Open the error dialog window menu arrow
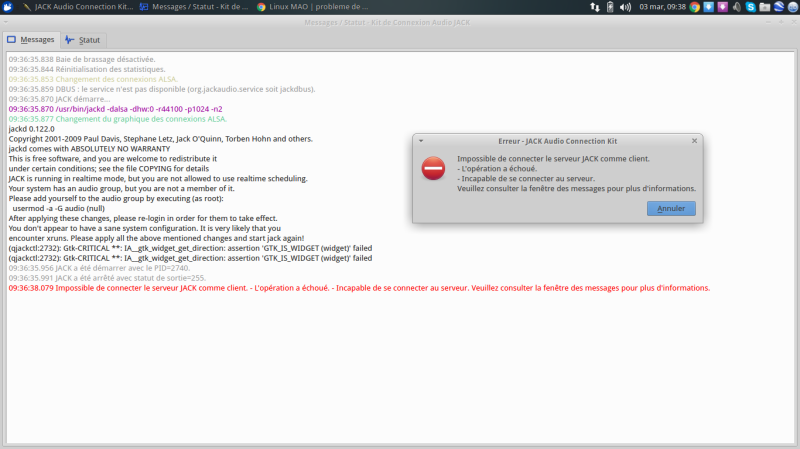 click(421, 141)
